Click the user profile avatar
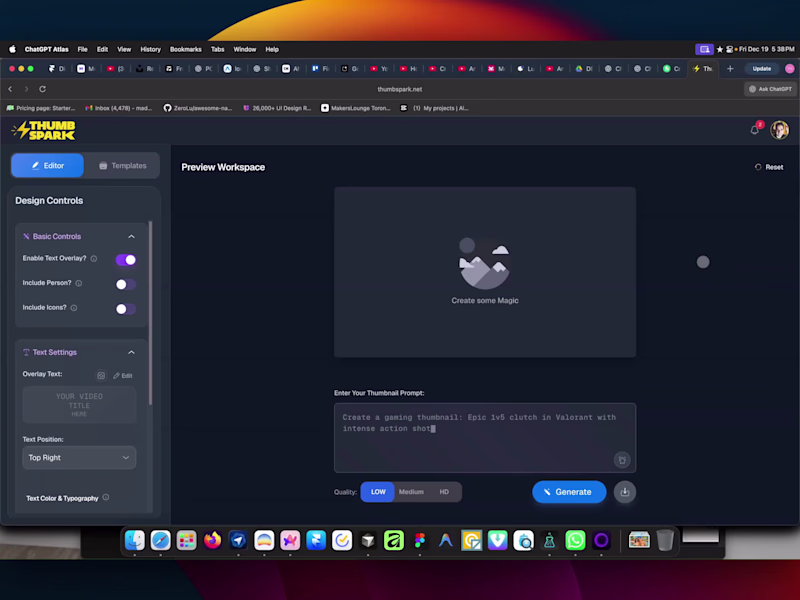800x600 pixels. click(779, 129)
